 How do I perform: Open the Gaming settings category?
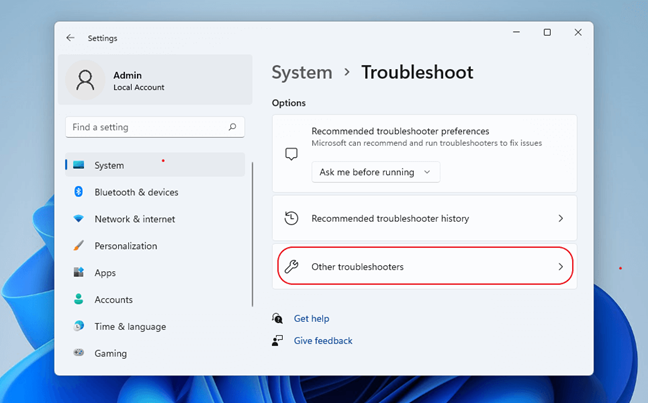click(110, 353)
